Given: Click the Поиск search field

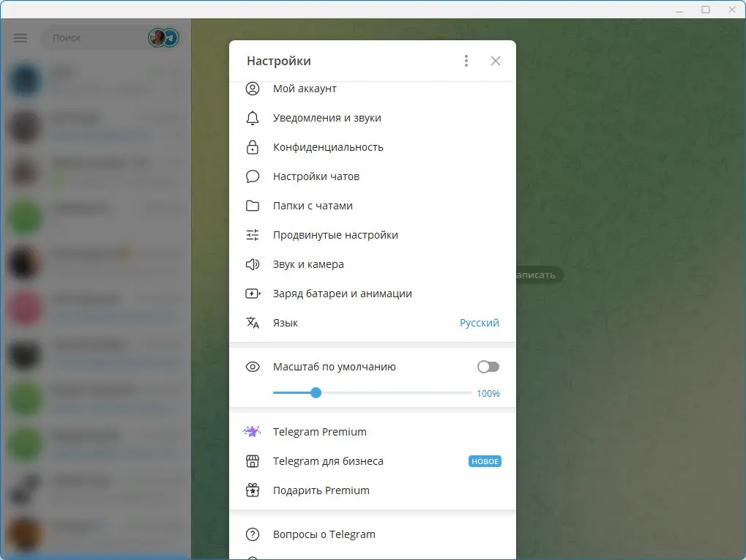Looking at the screenshot, I should 94,37.
